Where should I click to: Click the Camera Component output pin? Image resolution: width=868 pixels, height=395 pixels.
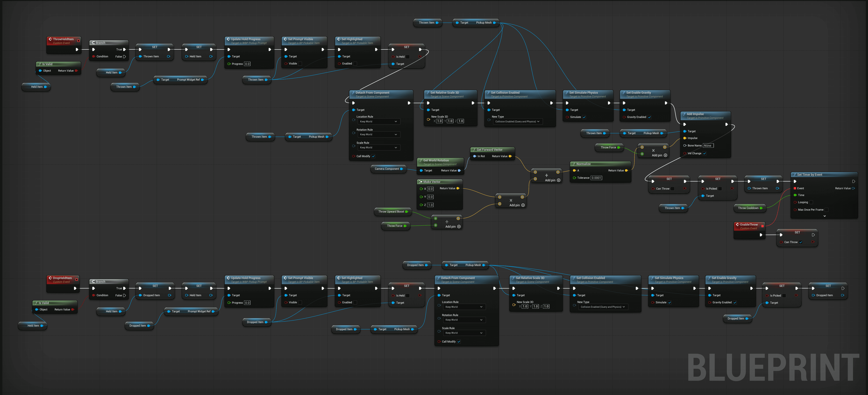(401, 169)
